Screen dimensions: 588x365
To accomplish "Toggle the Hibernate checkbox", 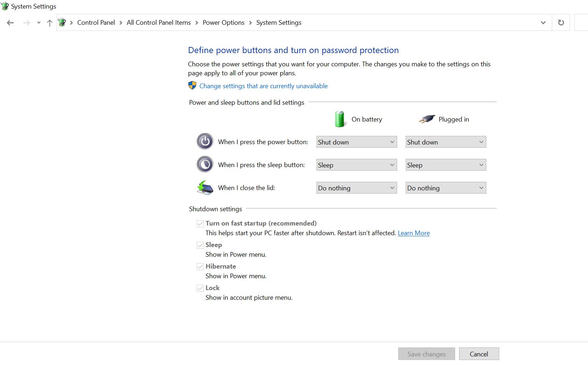I will coord(200,266).
